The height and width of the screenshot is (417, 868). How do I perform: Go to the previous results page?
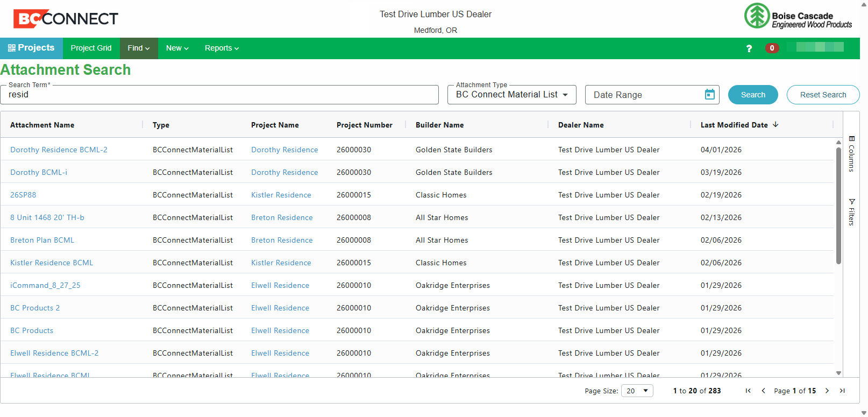[x=763, y=391]
